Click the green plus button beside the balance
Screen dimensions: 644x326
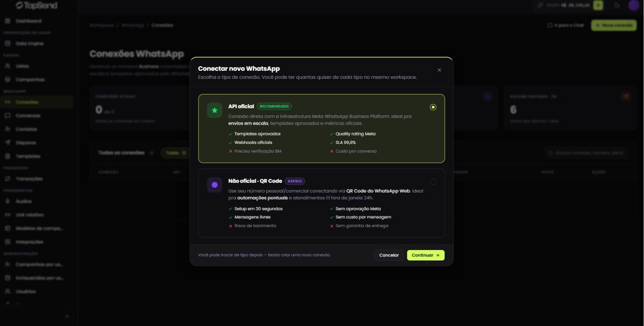point(598,5)
